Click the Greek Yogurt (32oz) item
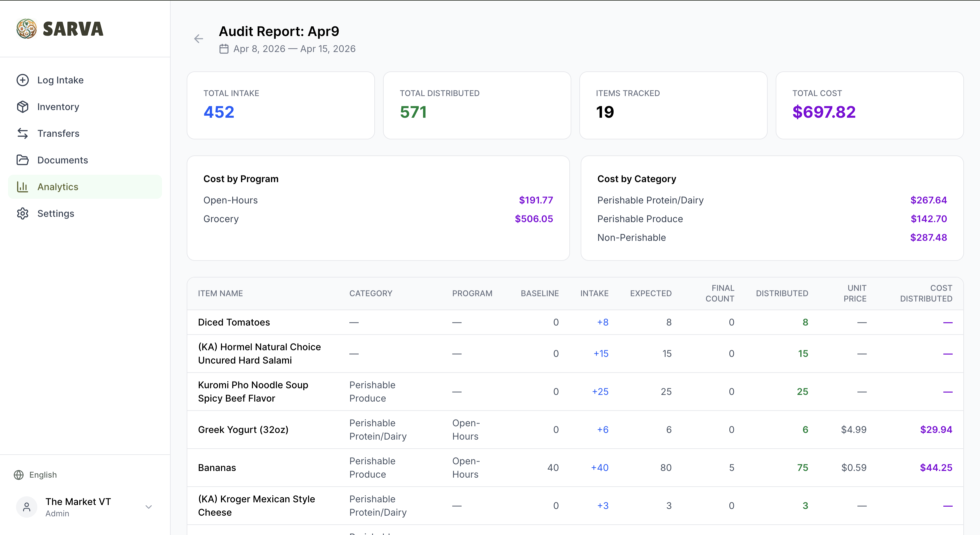980x535 pixels. [243, 430]
